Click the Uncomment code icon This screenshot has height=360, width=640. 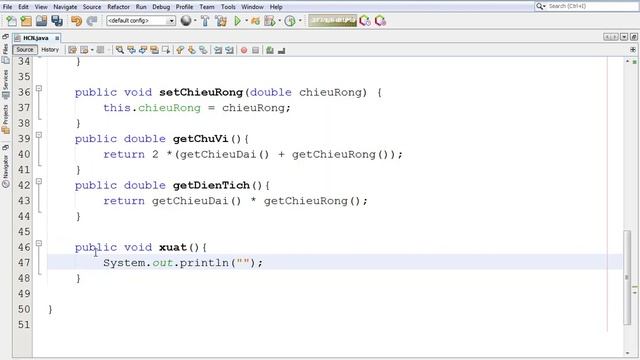click(x=281, y=50)
